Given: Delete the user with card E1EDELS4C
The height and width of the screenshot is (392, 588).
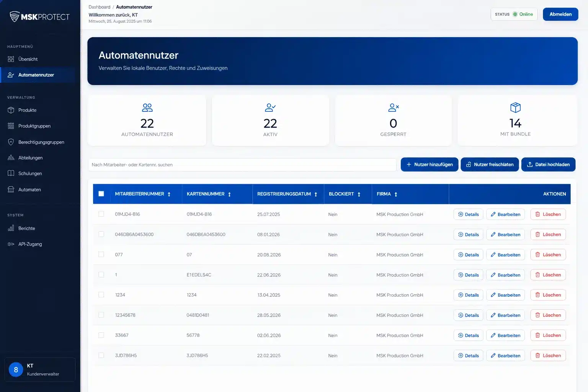Looking at the screenshot, I should click(548, 275).
